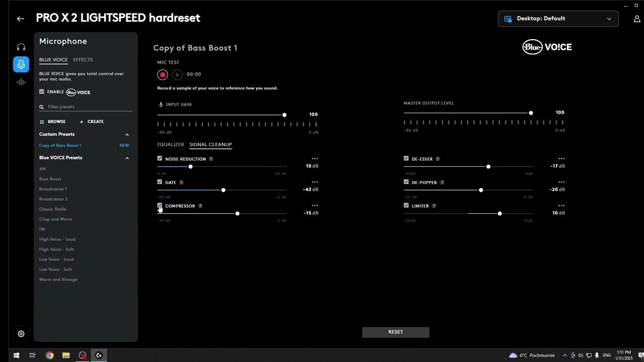This screenshot has height=362, width=644.
Task: Click the Filter presets search field
Action: [86, 107]
